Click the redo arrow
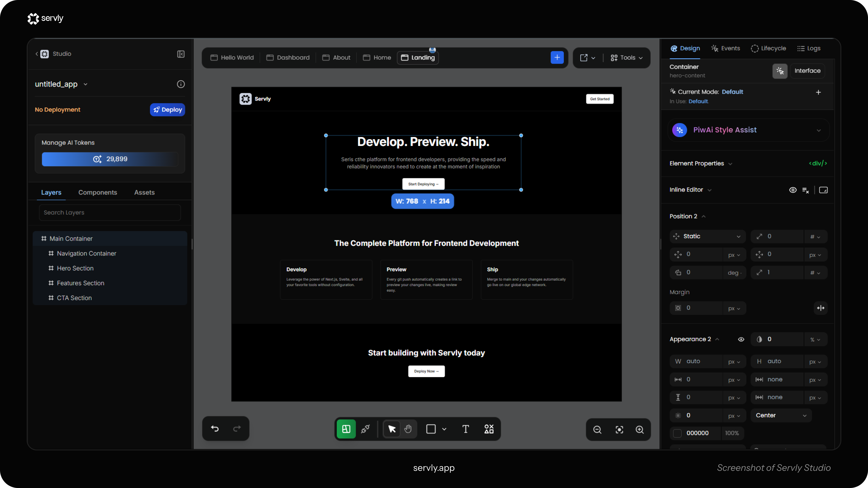868x488 pixels. pos(237,428)
